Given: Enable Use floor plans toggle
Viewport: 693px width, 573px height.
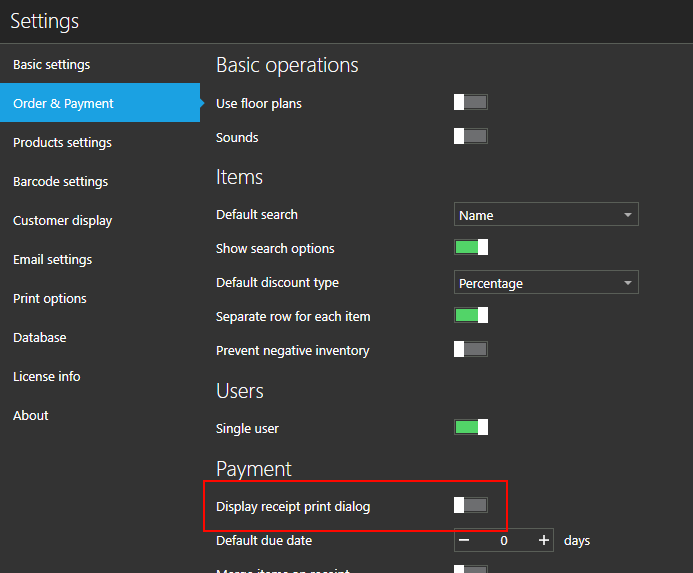Looking at the screenshot, I should pyautogui.click(x=471, y=102).
